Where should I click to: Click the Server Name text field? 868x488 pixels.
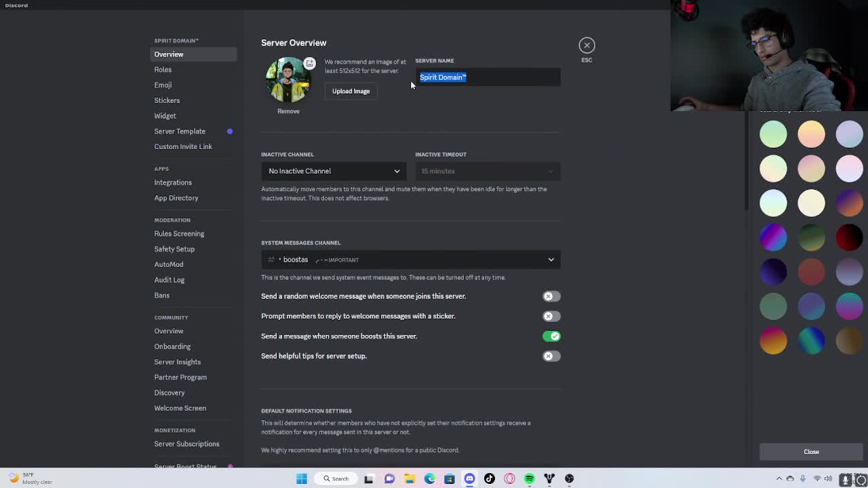pos(488,77)
